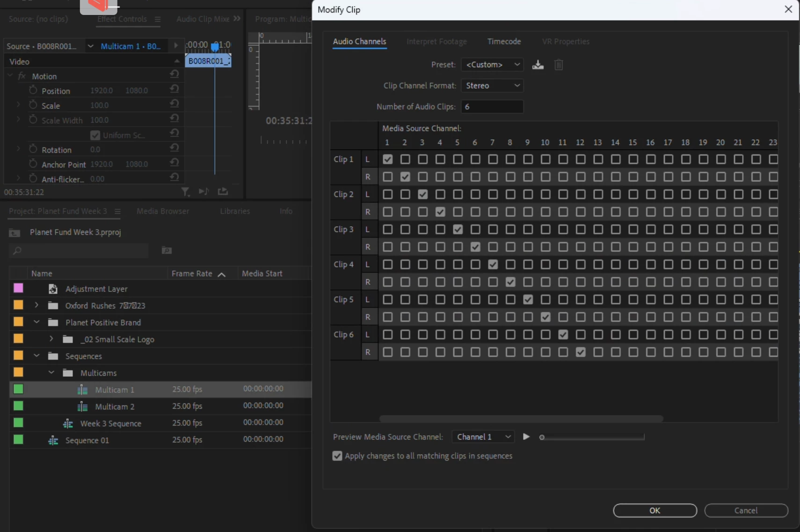The width and height of the screenshot is (800, 532).
Task: Click the Number of Audio Clips field
Action: coord(492,107)
